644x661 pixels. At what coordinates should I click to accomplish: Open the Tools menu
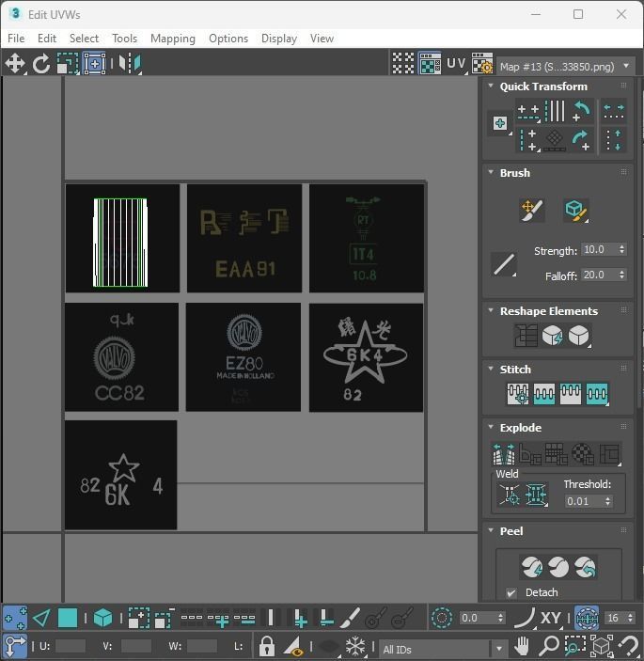[x=124, y=39]
